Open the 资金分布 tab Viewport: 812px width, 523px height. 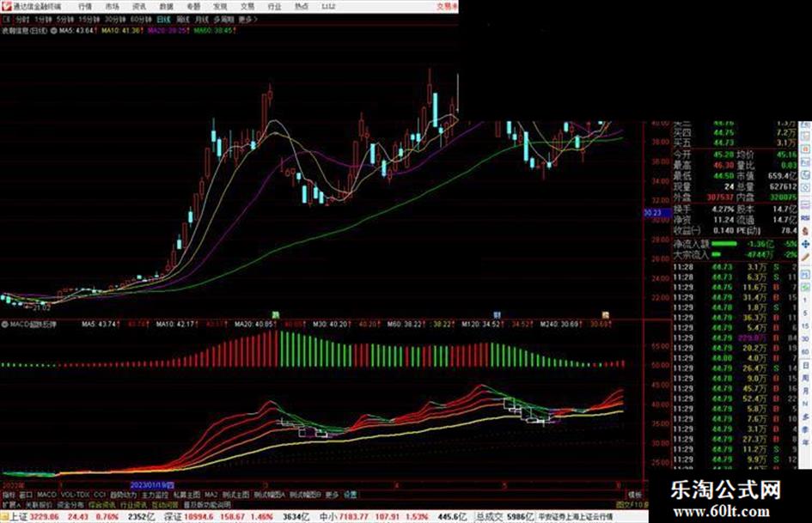click(70, 504)
